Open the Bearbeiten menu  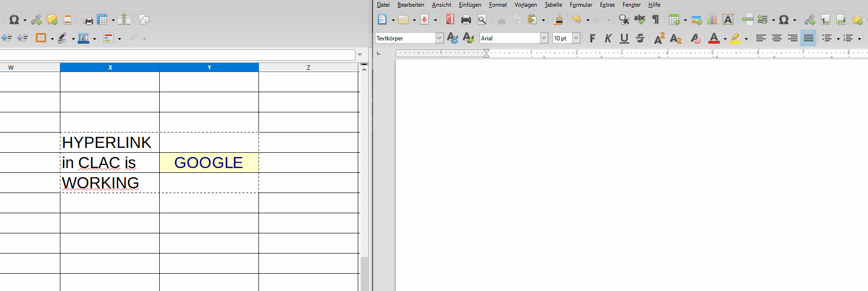pyautogui.click(x=411, y=5)
